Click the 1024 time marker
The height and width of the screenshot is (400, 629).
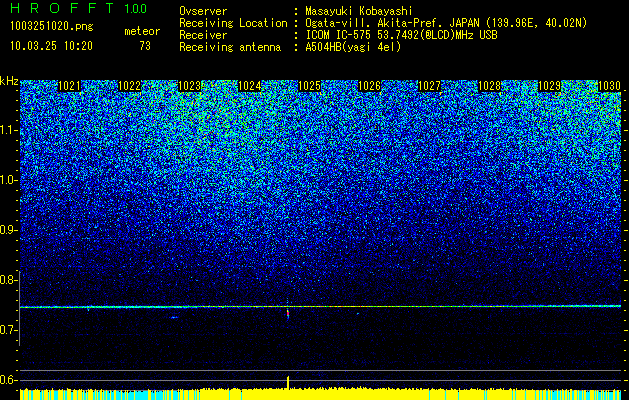coord(250,86)
